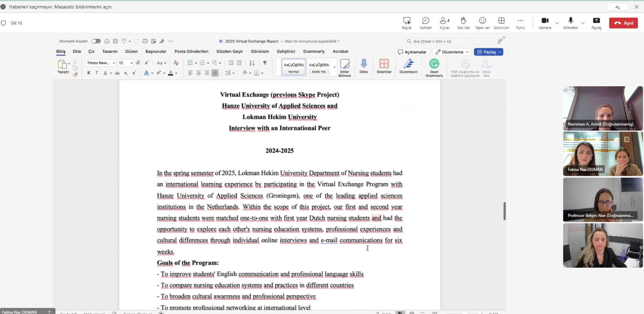Open the Düzenleme mode dropdown
Viewport: 644px width, 314px height.
click(x=452, y=52)
